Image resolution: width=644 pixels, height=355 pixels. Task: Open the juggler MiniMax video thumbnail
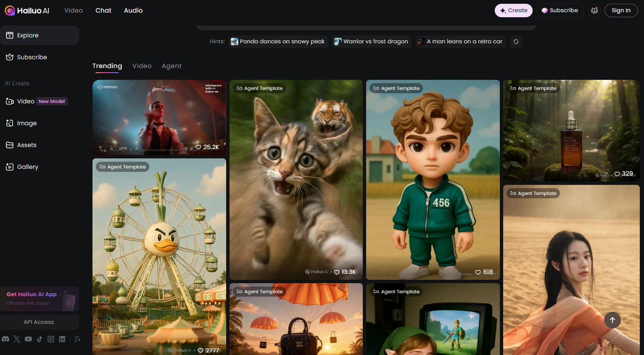pos(159,117)
